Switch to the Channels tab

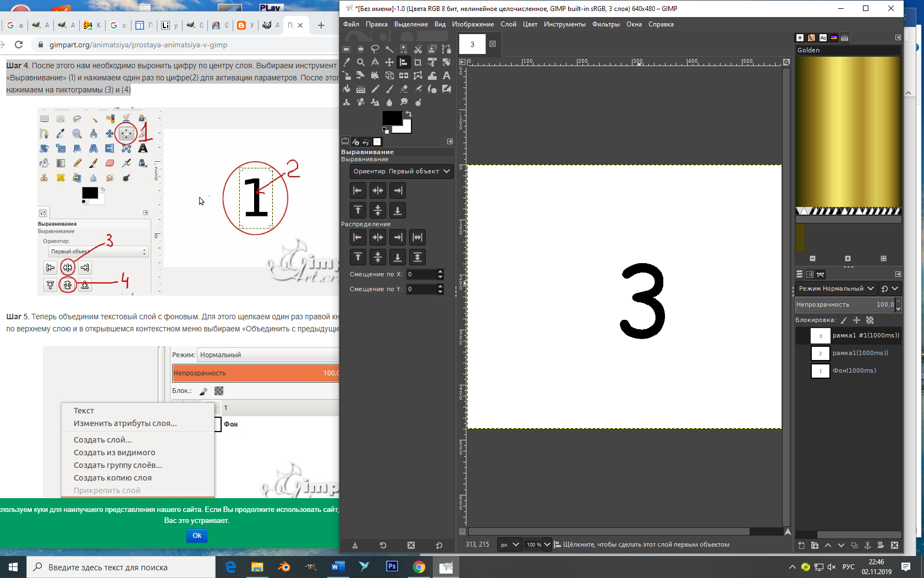(810, 274)
